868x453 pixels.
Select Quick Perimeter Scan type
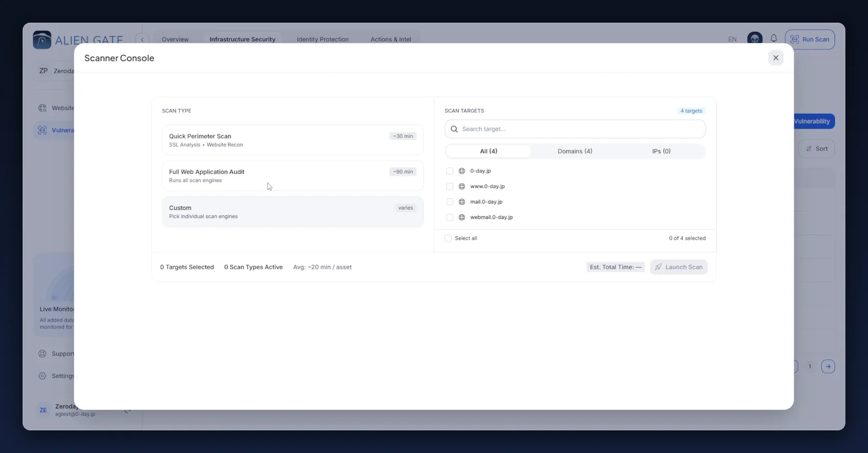293,140
